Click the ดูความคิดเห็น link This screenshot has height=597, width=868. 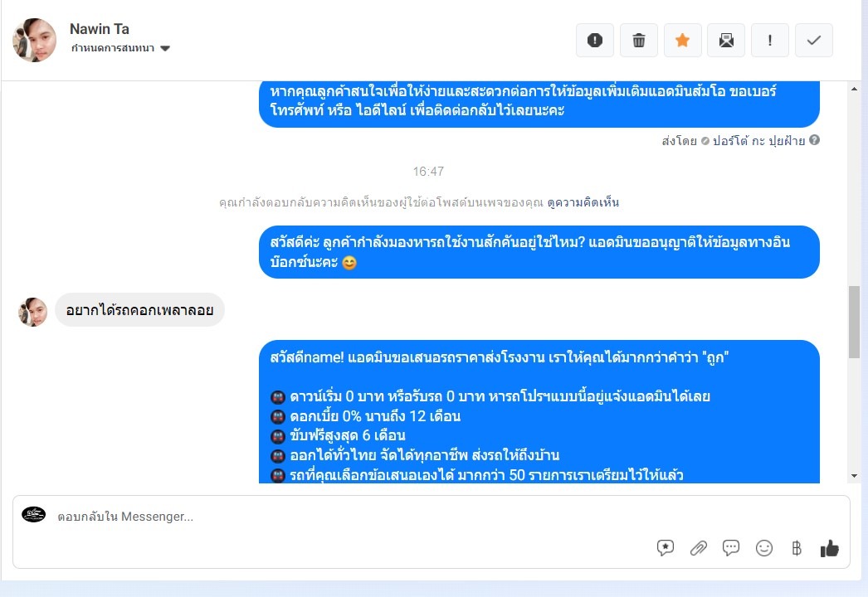[583, 202]
